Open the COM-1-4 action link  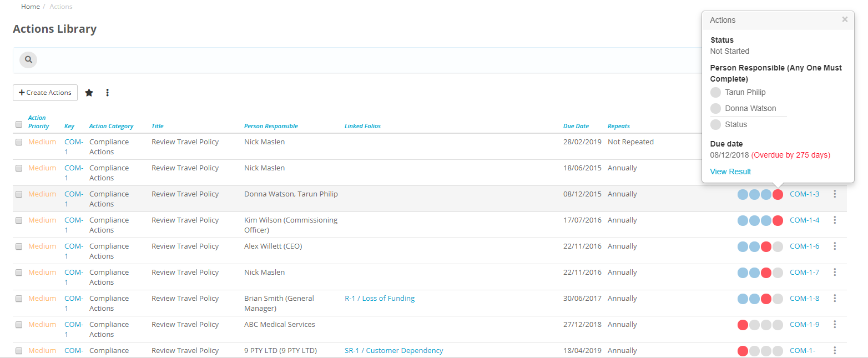[x=804, y=220]
